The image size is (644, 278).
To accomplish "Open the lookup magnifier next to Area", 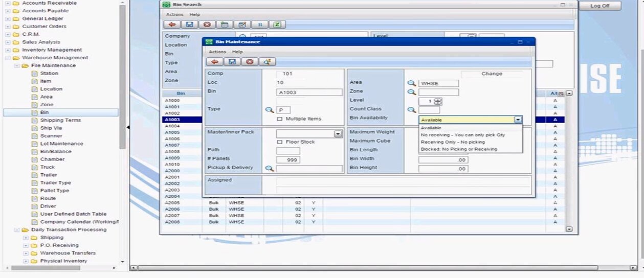I will [x=411, y=83].
